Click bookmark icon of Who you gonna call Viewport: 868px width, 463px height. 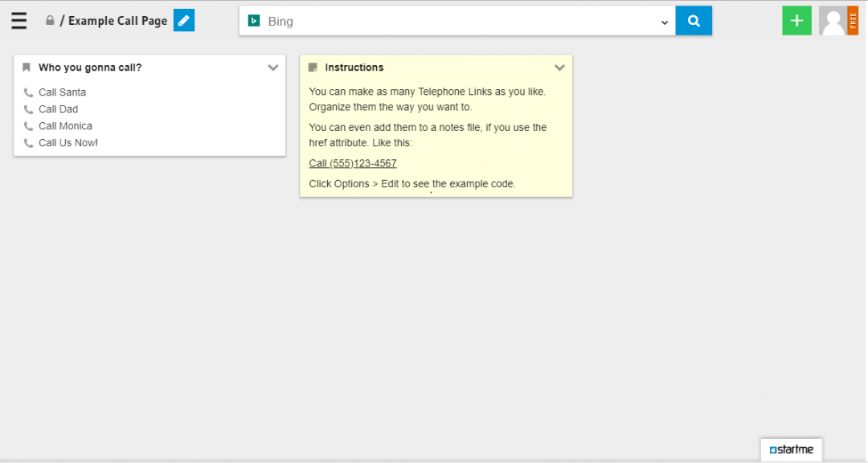[x=26, y=68]
